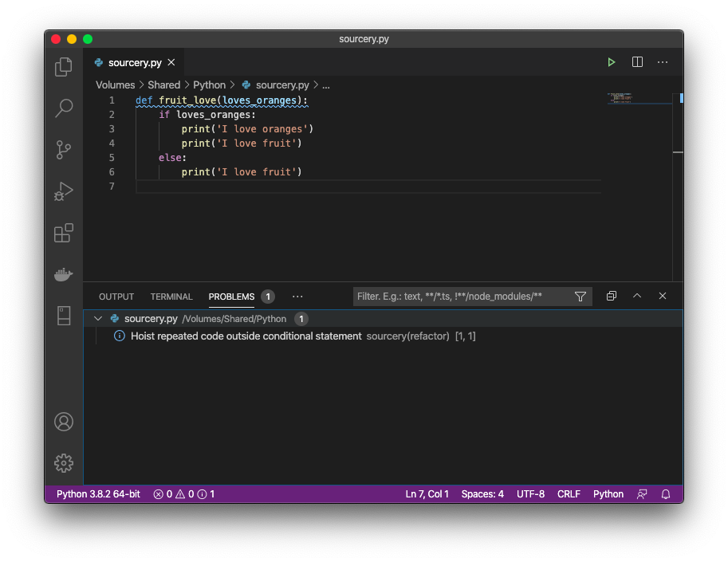The height and width of the screenshot is (562, 728).
Task: Open errors and warnings status indicator
Action: point(184,494)
